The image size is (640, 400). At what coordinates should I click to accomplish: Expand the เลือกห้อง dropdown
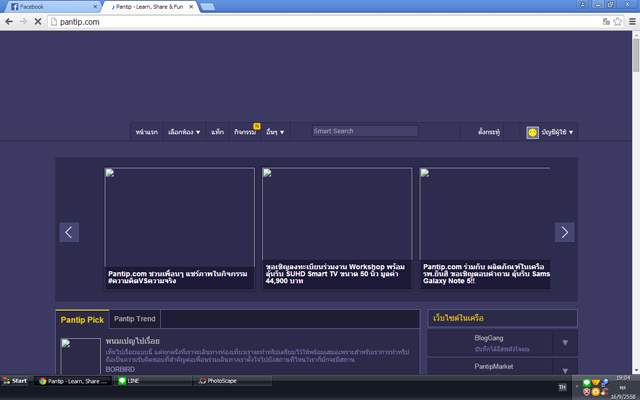coord(184,132)
